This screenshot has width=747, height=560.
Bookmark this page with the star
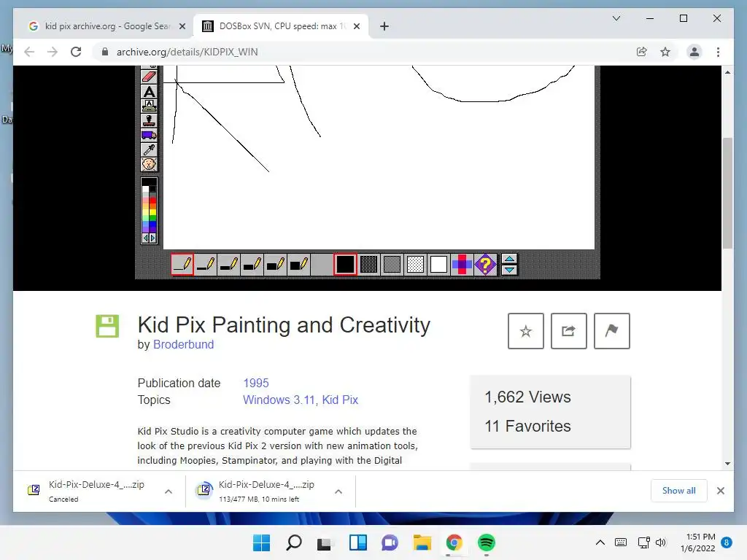pos(665,52)
